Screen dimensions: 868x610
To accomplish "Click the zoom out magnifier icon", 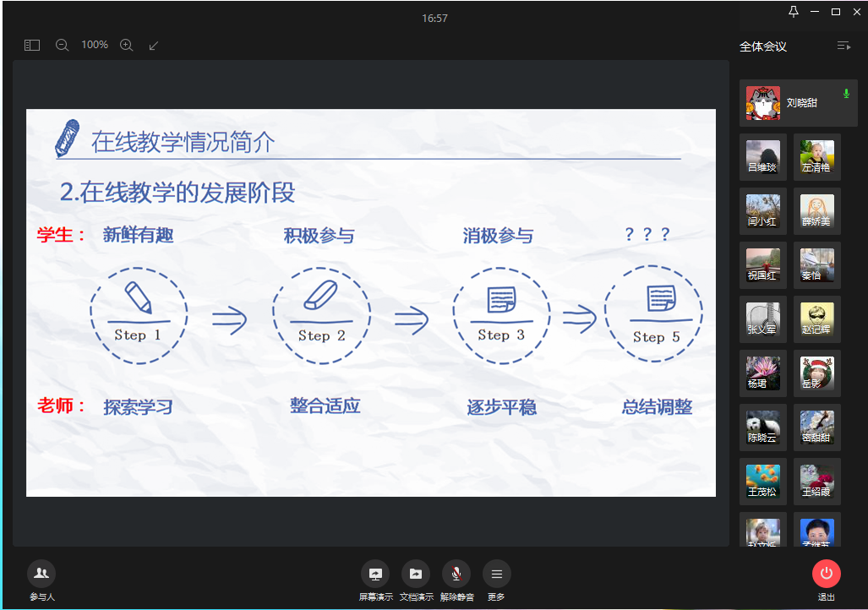I will [62, 46].
